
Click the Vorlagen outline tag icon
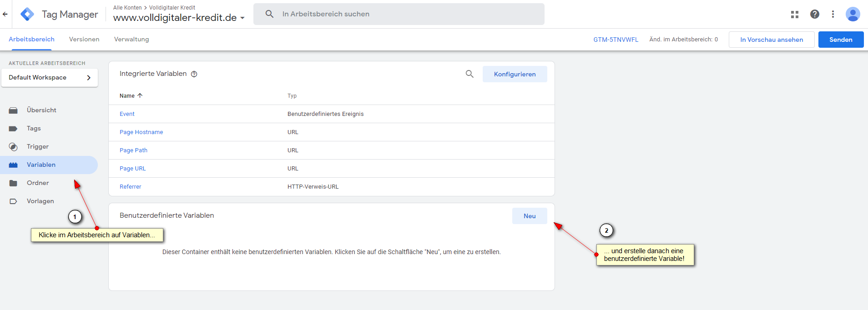click(x=13, y=201)
